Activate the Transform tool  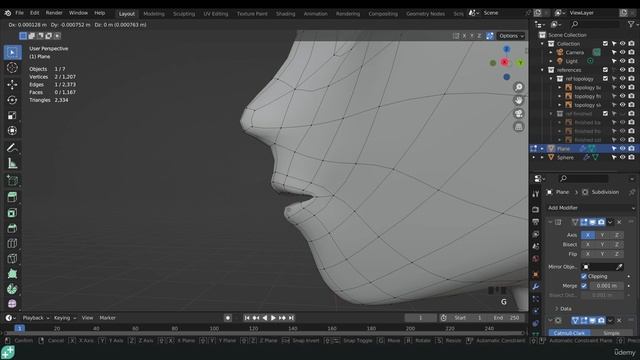(12, 131)
